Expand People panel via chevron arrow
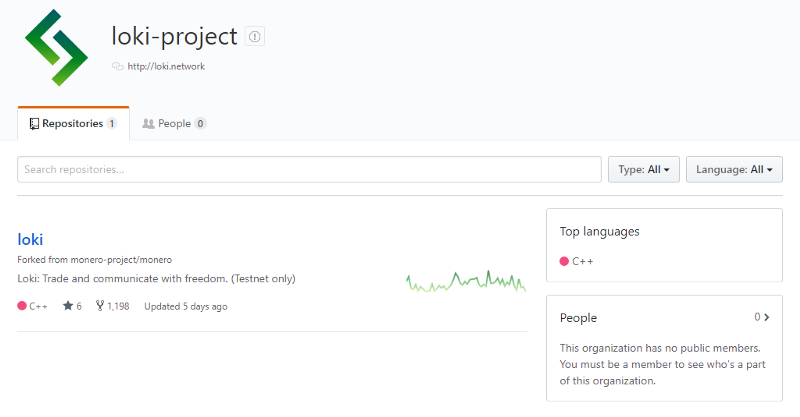 (767, 318)
